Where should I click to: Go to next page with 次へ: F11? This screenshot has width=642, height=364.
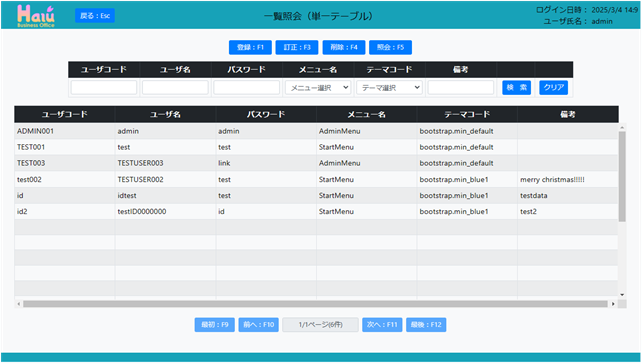click(382, 325)
